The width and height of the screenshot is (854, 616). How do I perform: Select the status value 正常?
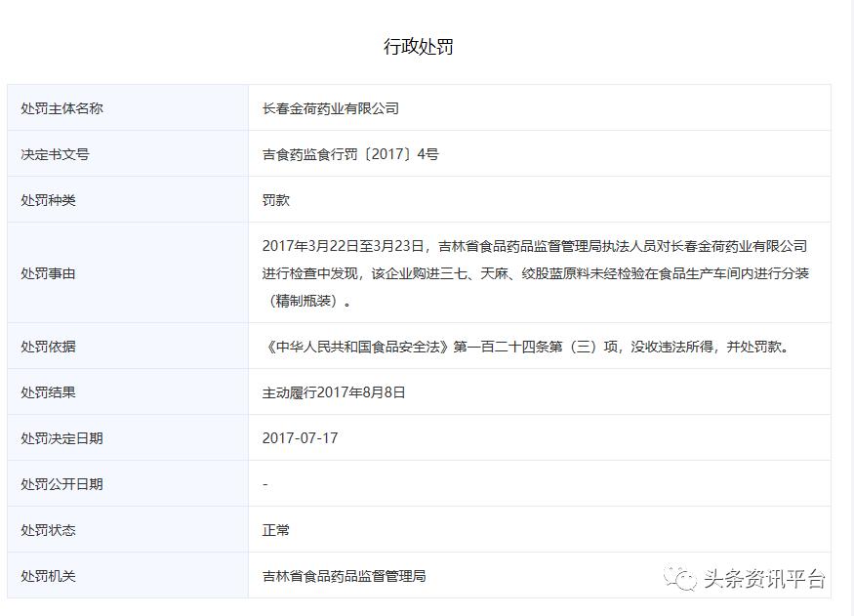274,530
